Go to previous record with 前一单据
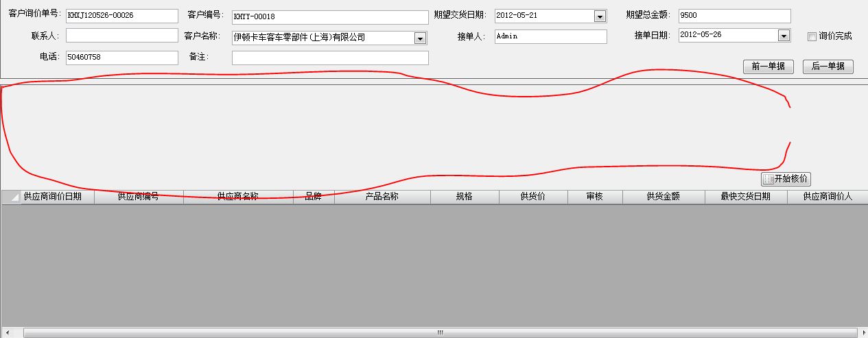The width and height of the screenshot is (868, 338). (768, 67)
